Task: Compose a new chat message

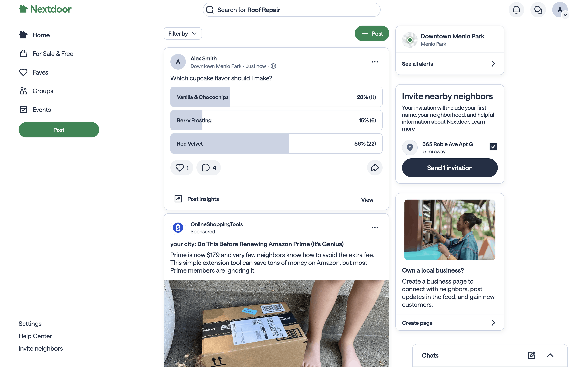Action: click(531, 355)
